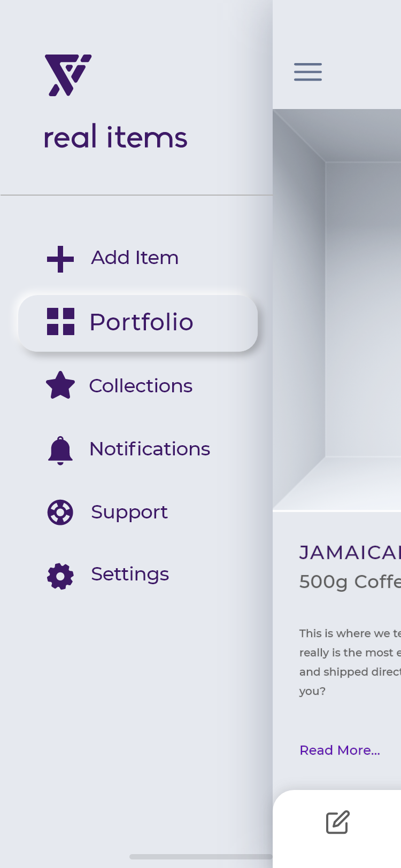Tap the bottom home indicator bar
Screen dimensions: 401x868
(201, 857)
